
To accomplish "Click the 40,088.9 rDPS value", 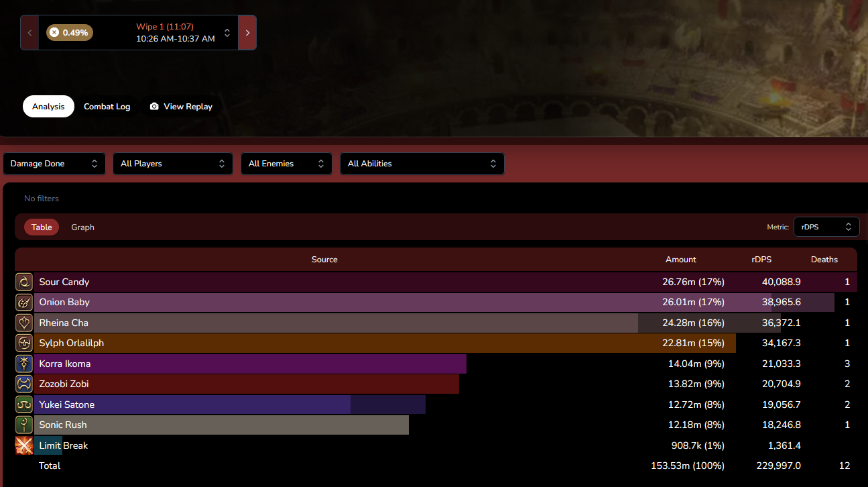I will point(781,282).
